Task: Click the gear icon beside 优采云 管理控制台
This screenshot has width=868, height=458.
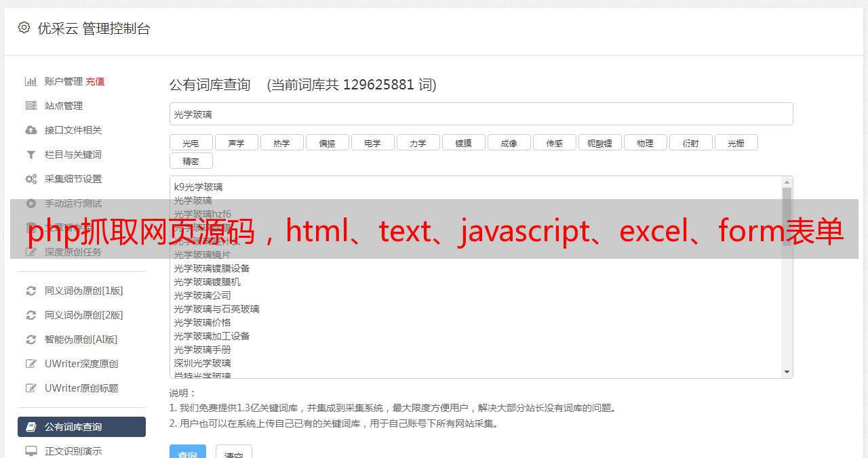Action: pyautogui.click(x=24, y=28)
